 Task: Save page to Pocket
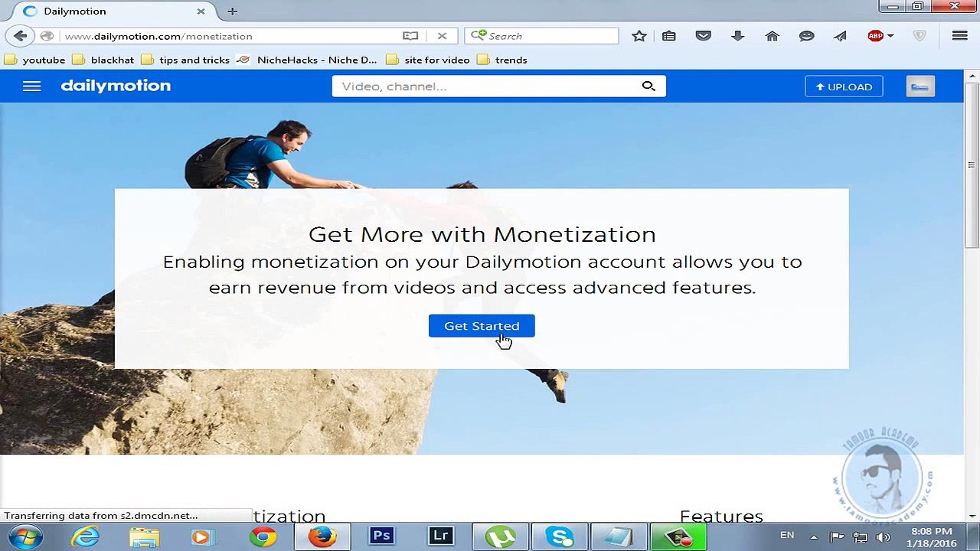[704, 36]
